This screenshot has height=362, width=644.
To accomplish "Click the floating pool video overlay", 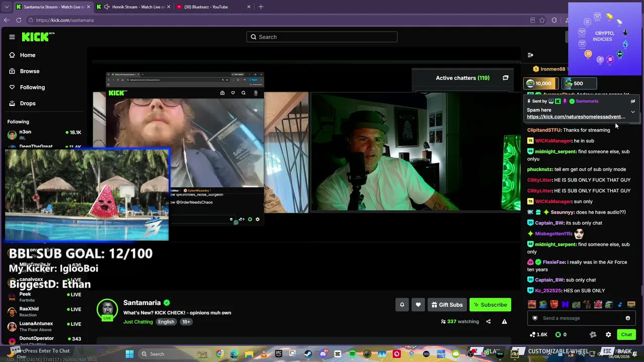I will tap(87, 194).
